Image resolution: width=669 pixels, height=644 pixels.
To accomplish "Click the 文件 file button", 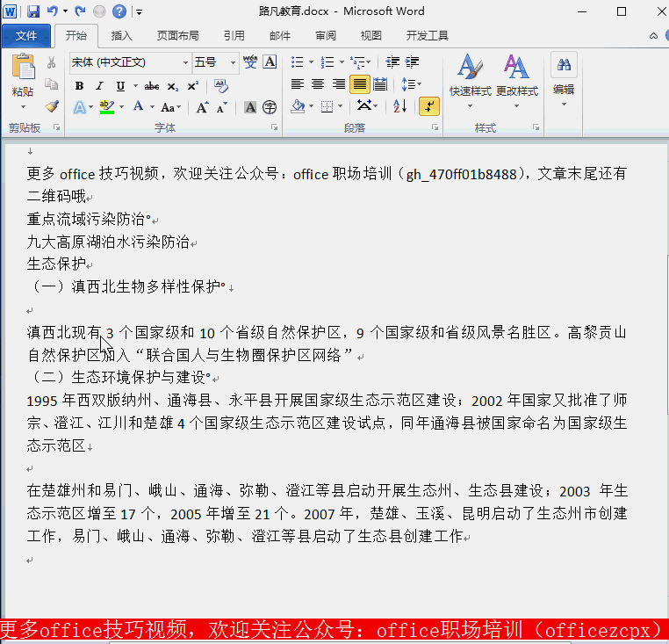I will pyautogui.click(x=26, y=36).
